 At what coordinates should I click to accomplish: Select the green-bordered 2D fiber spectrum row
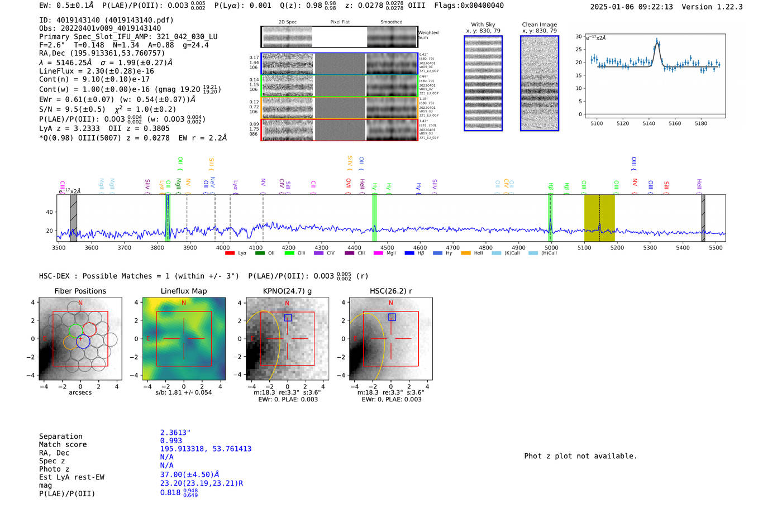point(339,85)
